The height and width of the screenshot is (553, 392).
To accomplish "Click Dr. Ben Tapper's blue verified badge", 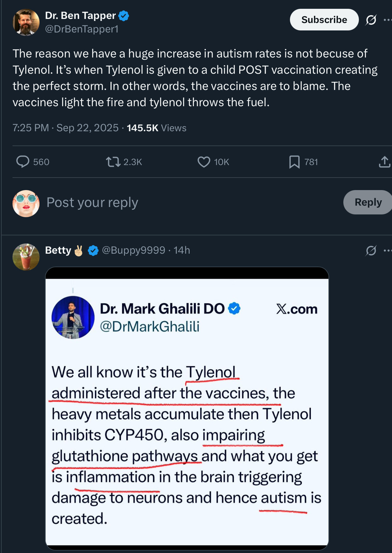I will [124, 16].
